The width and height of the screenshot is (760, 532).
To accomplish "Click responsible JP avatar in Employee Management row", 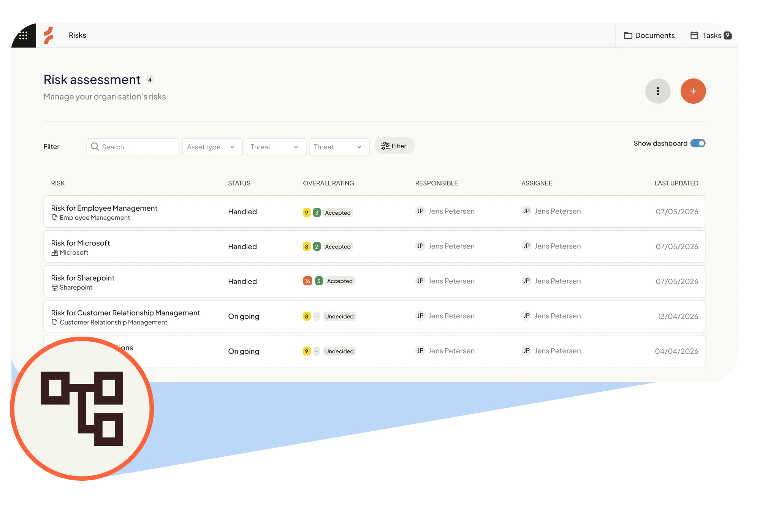I will pos(420,211).
